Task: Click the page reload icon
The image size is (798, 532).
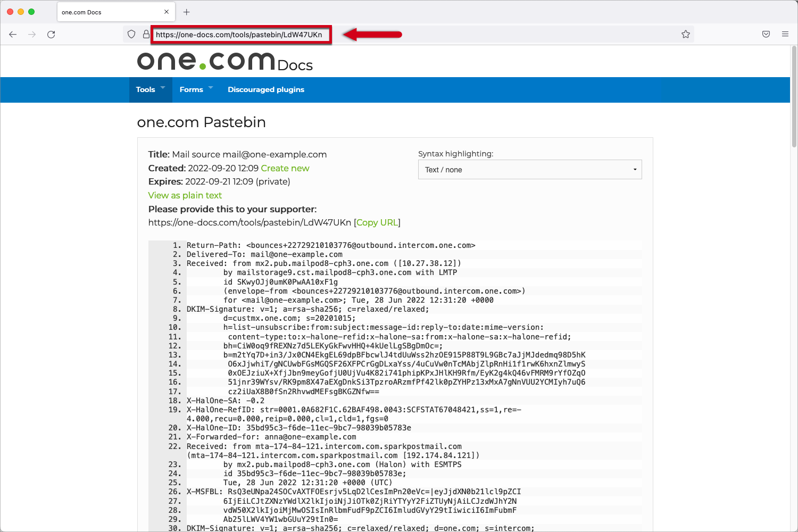Action: [51, 34]
